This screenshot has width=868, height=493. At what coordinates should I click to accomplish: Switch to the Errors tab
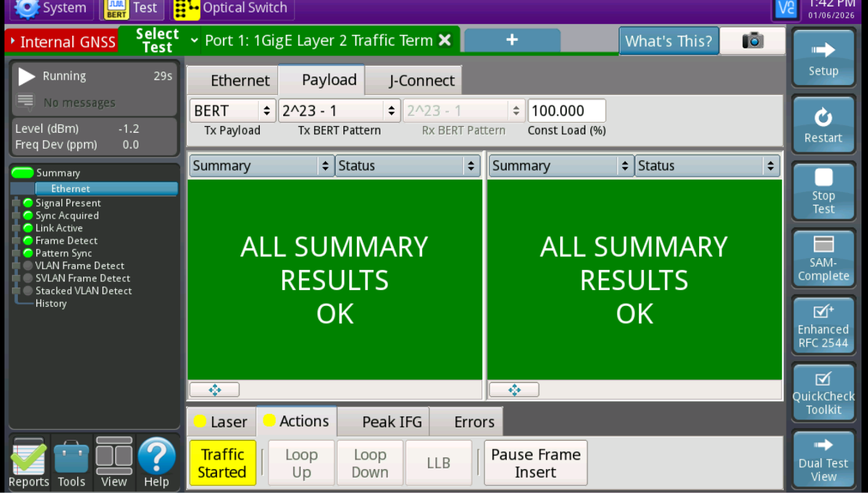(x=474, y=421)
